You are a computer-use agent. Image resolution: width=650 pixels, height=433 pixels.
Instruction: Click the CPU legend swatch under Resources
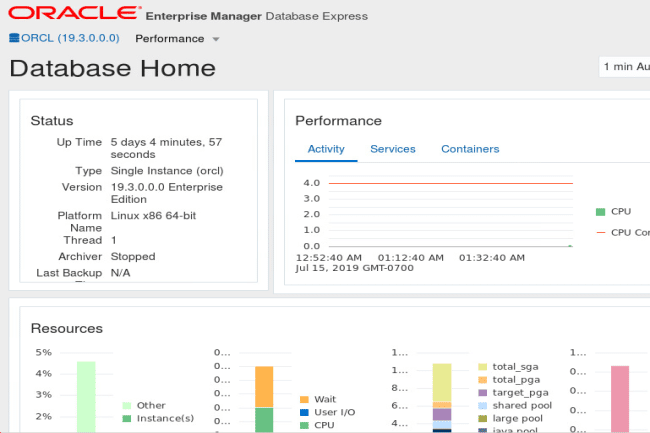tap(304, 425)
